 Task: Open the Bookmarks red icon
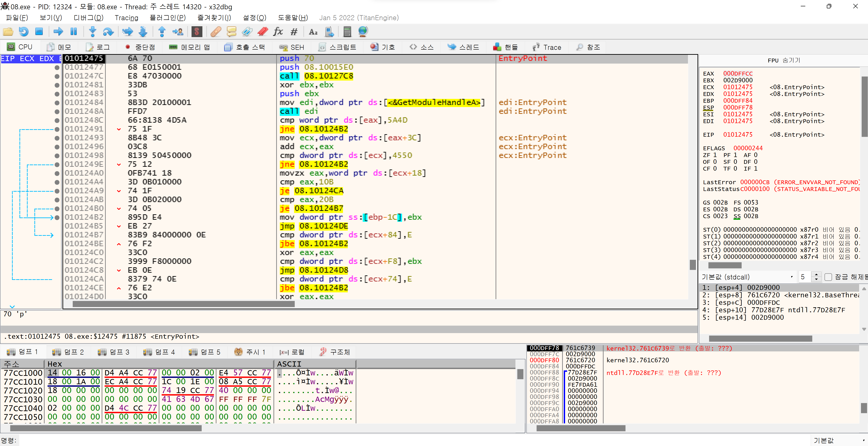262,32
